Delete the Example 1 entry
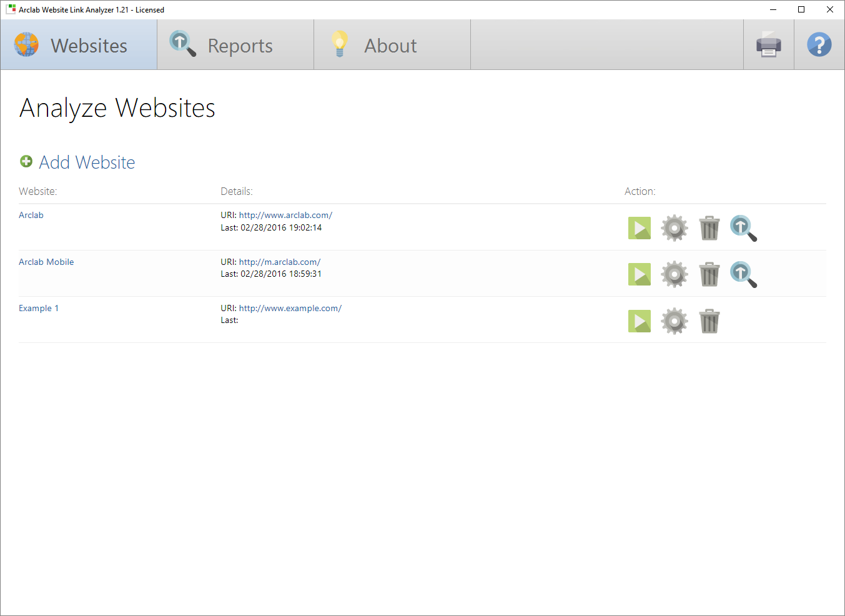 tap(709, 321)
